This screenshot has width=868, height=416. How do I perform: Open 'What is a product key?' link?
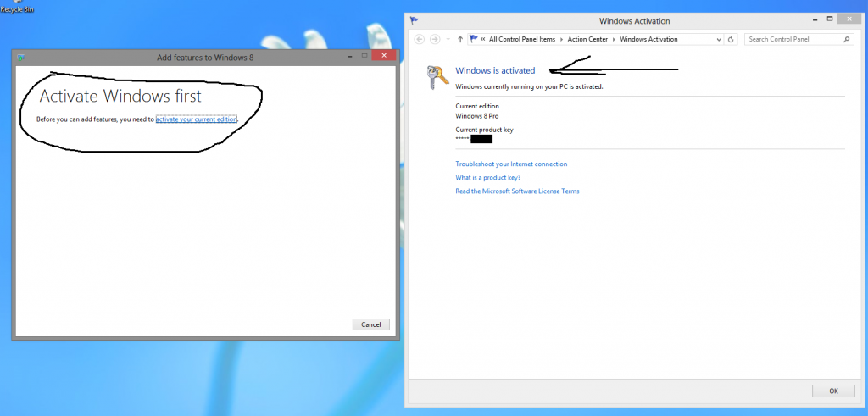487,178
